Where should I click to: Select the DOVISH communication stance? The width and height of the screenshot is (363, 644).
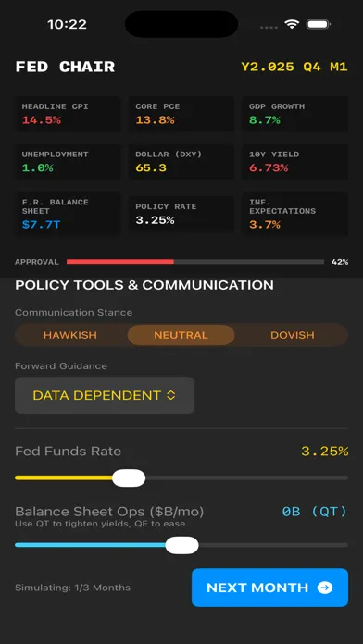pyautogui.click(x=293, y=335)
